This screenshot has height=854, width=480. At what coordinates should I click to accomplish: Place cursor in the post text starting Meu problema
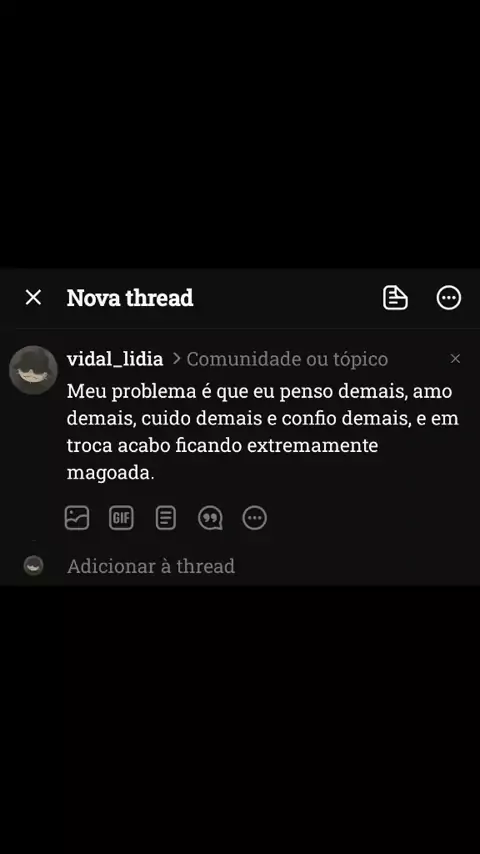click(263, 432)
